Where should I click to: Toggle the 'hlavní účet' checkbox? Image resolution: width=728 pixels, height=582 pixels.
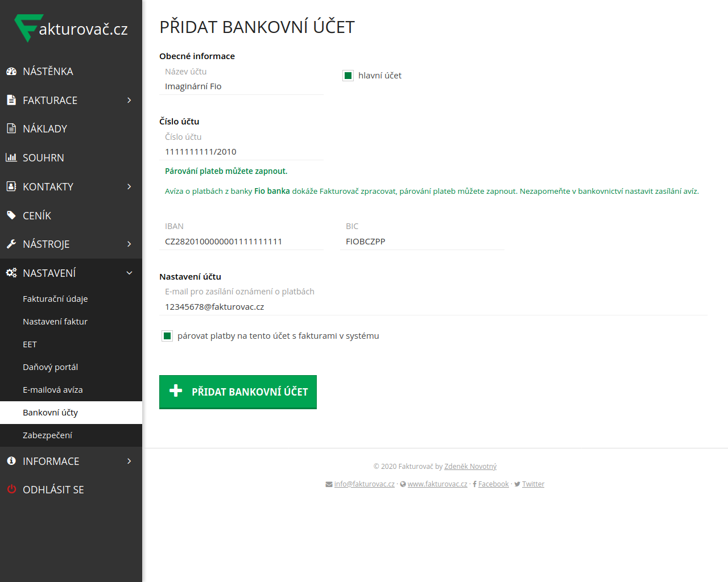click(348, 76)
